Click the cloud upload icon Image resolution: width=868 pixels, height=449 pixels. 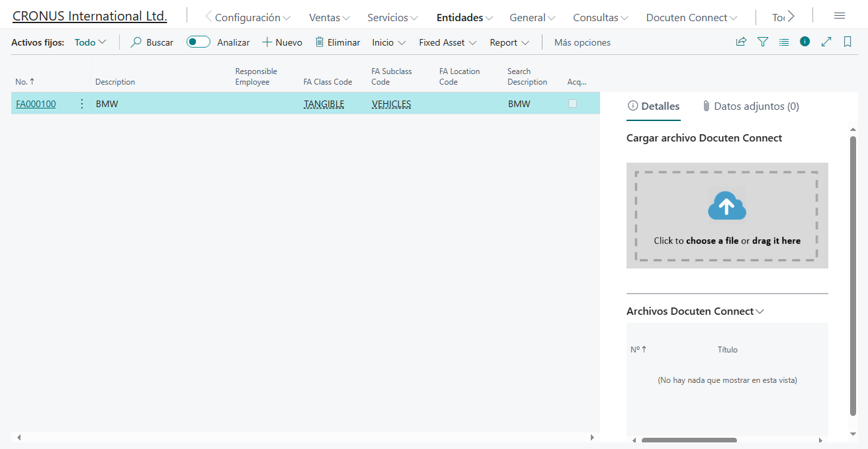tap(726, 207)
